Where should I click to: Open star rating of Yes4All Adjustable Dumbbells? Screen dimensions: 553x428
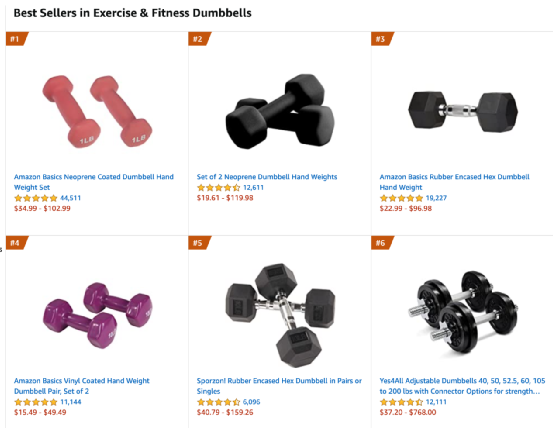(401, 402)
